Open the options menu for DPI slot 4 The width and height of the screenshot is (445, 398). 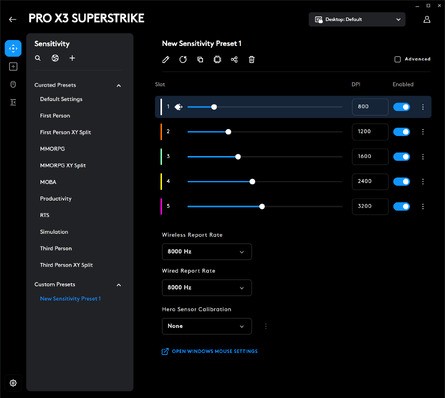[423, 182]
